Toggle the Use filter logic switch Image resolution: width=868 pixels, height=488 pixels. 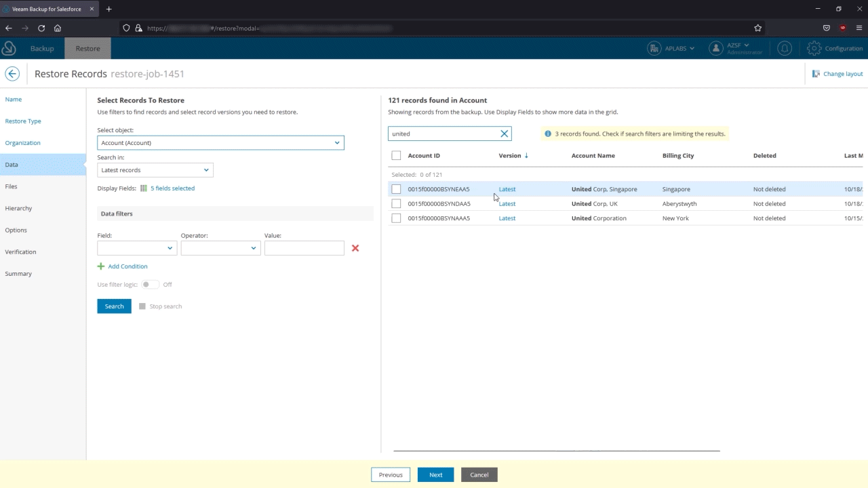(150, 285)
